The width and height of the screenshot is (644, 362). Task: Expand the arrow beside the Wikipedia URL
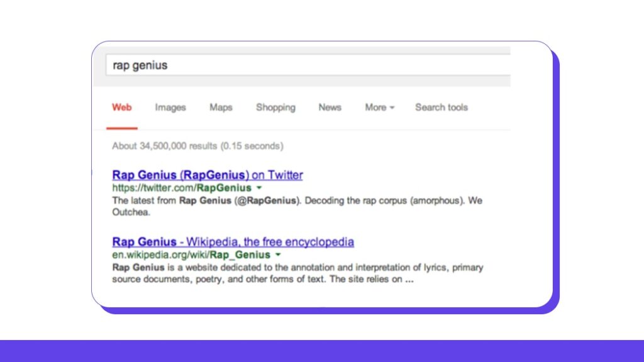pos(278,255)
